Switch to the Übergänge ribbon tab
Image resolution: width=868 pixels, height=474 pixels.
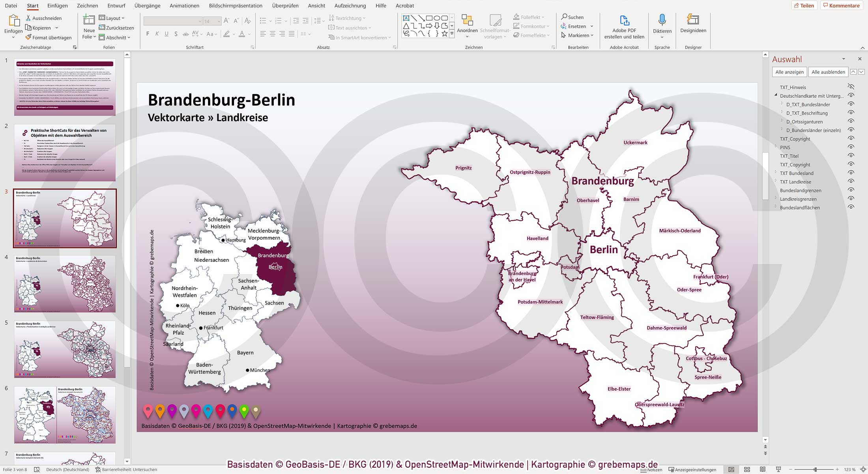click(146, 6)
